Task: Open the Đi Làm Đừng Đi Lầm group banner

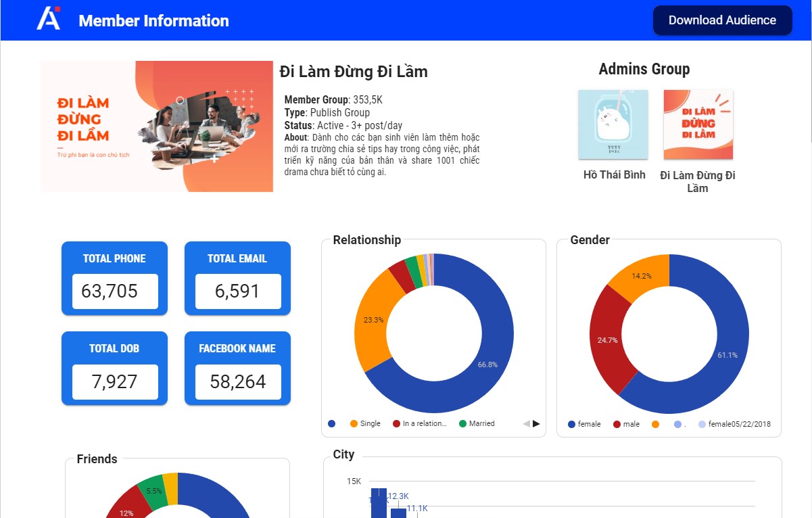Action: pos(157,126)
